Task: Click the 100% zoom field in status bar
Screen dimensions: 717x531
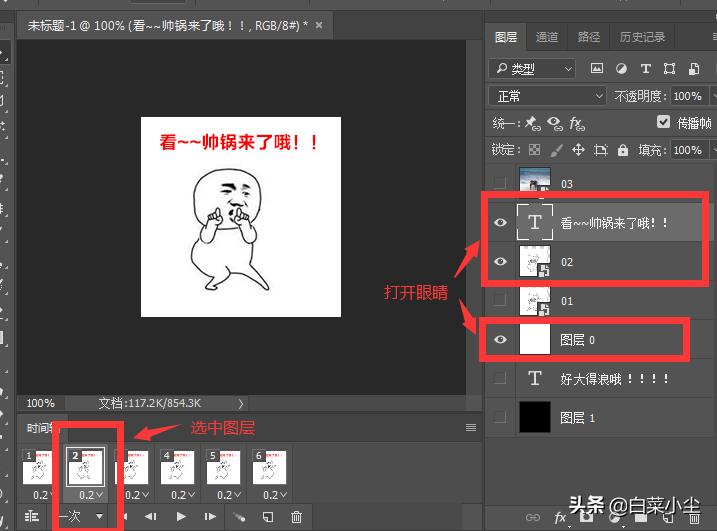Action: coord(41,403)
